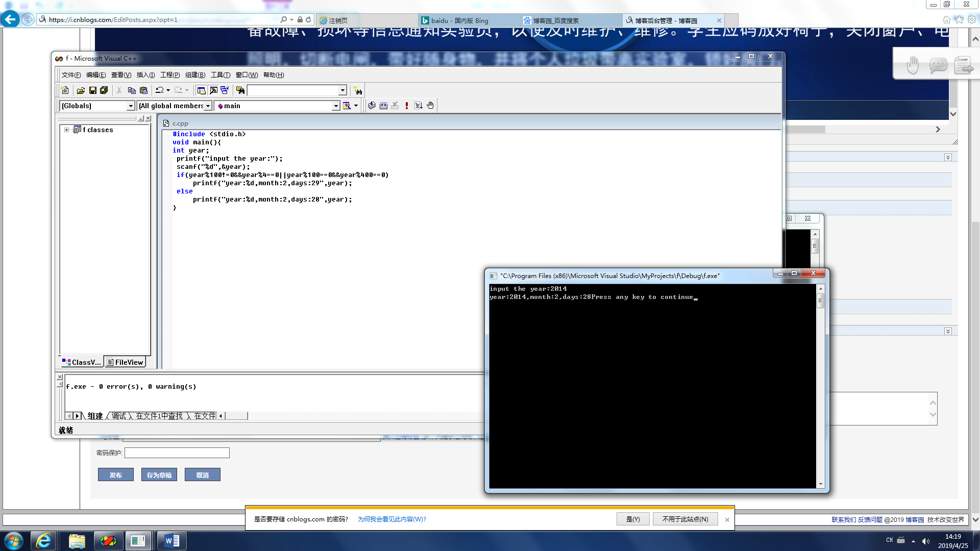Screen dimensions: 980x551
Task: Click the Window List icon
Action: coord(225,90)
